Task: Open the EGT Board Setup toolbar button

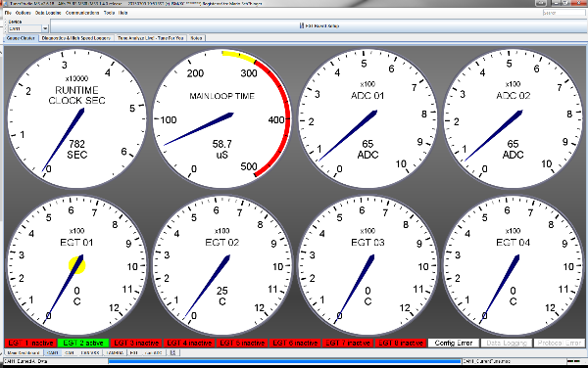Action: [x=319, y=25]
